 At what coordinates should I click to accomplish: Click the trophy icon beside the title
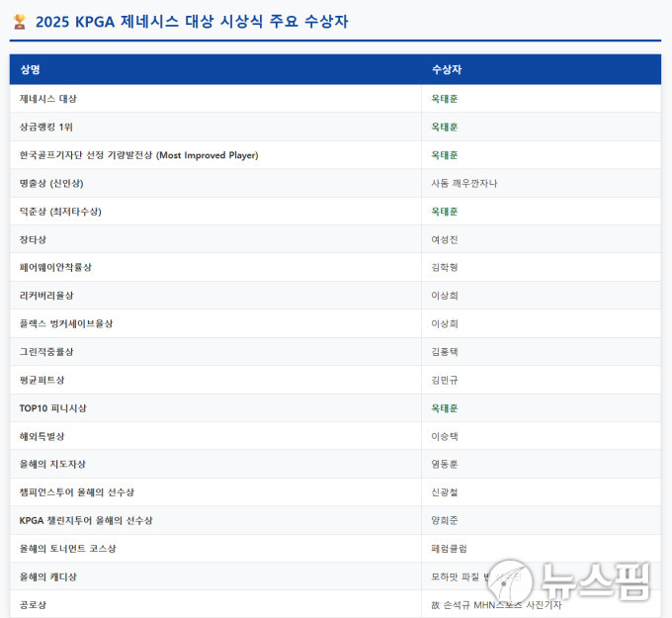20,22
